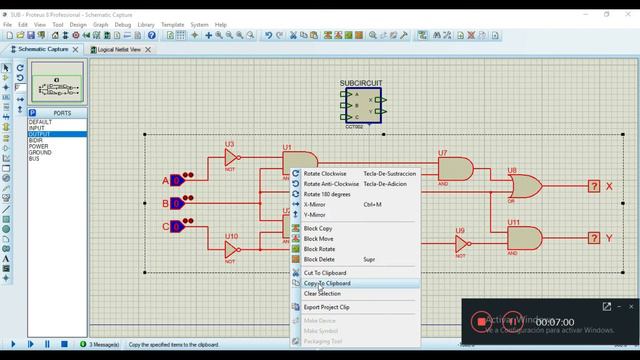The image size is (640, 360).
Task: Click the simulation Stop square button
Action: click(64, 344)
